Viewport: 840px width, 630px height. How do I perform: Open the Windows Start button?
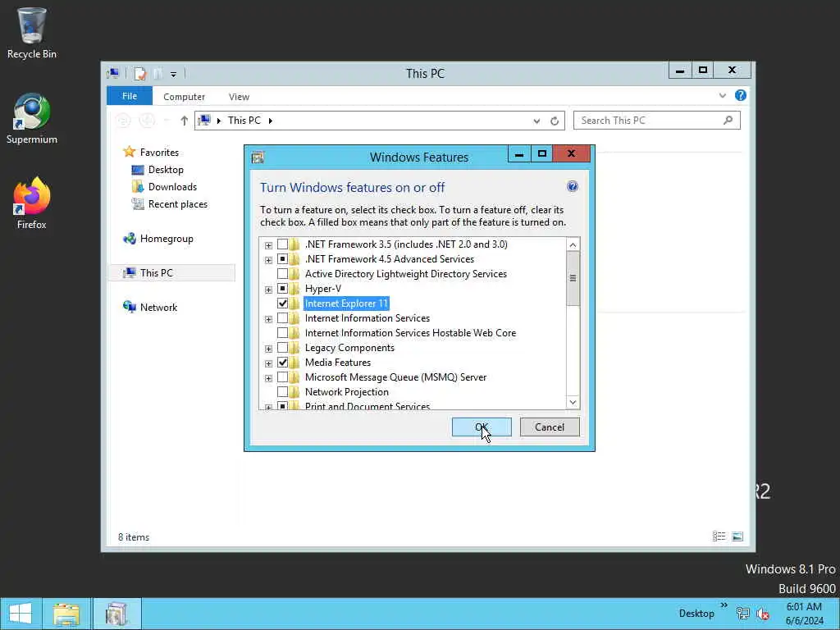(21, 614)
